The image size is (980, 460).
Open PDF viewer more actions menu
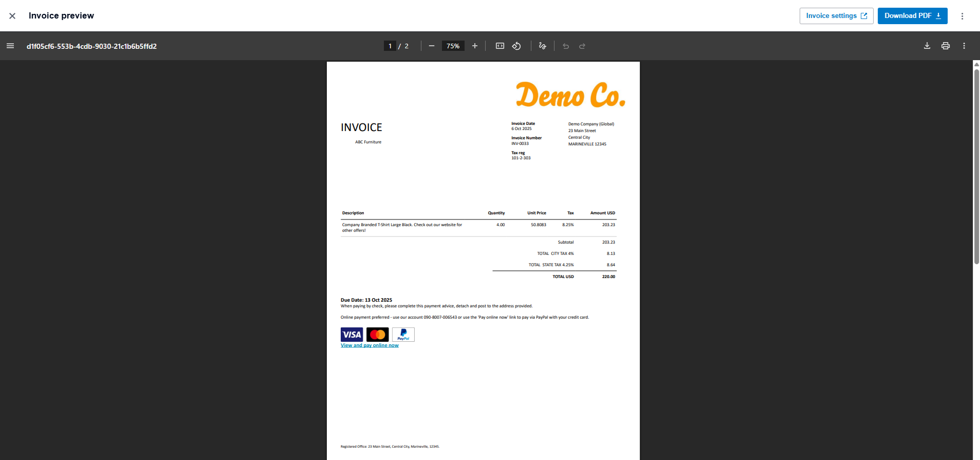coord(964,46)
